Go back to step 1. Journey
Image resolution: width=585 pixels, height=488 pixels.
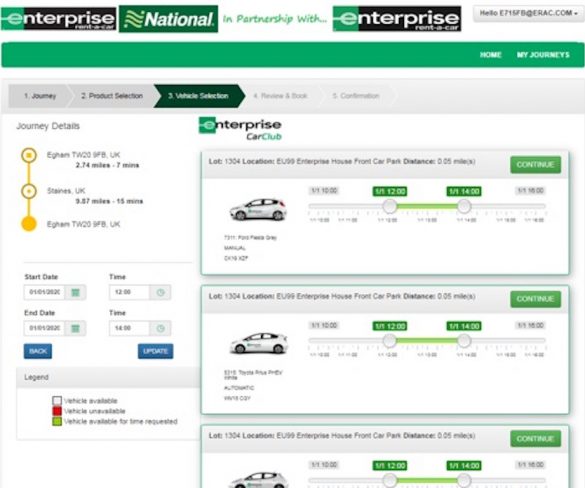[40, 96]
